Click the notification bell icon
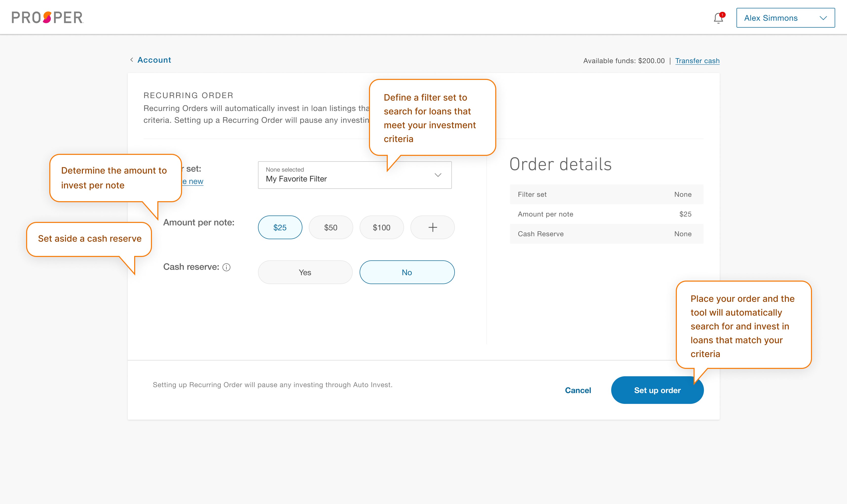 (718, 18)
